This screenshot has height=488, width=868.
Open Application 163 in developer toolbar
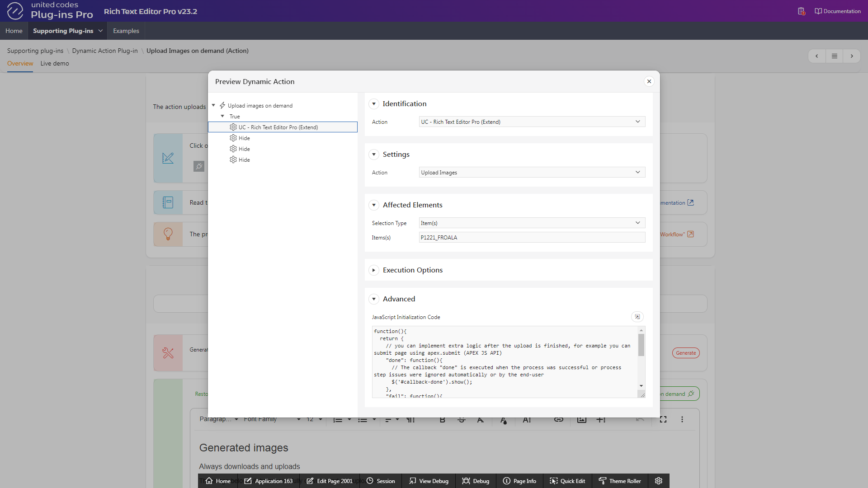pos(269,481)
